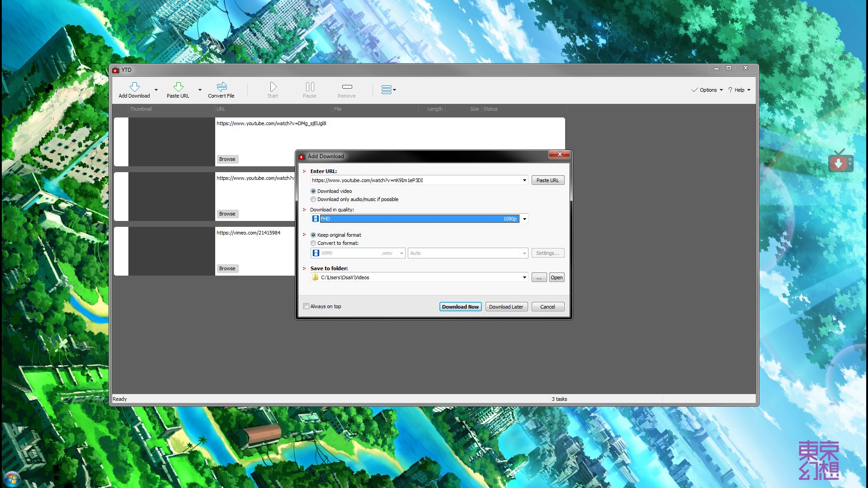Open the Help menu
This screenshot has height=488, width=868.
740,89
